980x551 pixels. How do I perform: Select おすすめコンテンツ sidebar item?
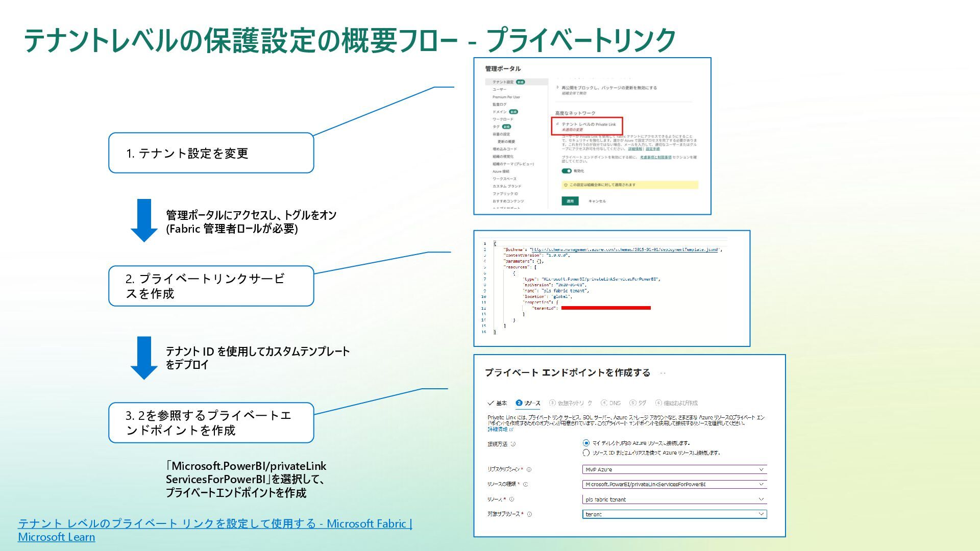click(x=508, y=201)
